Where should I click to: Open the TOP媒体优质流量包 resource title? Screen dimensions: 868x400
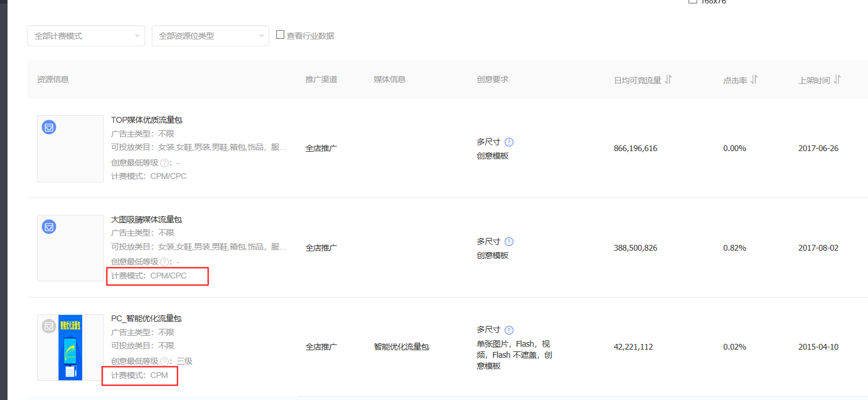tap(147, 120)
